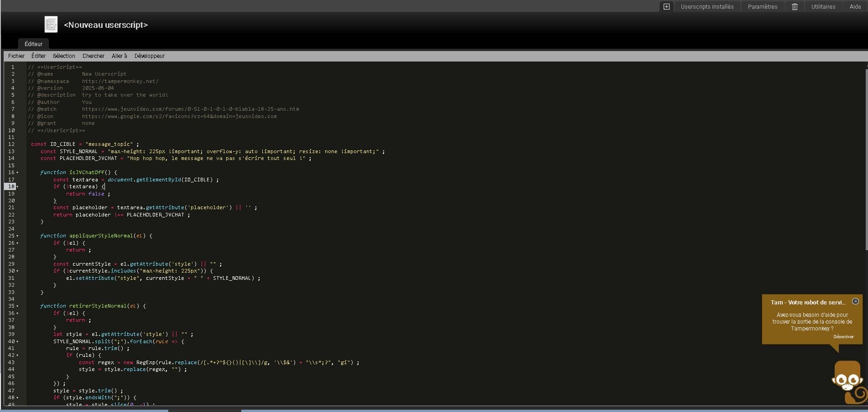
Task: Open the Userscripts installés tab
Action: click(707, 6)
